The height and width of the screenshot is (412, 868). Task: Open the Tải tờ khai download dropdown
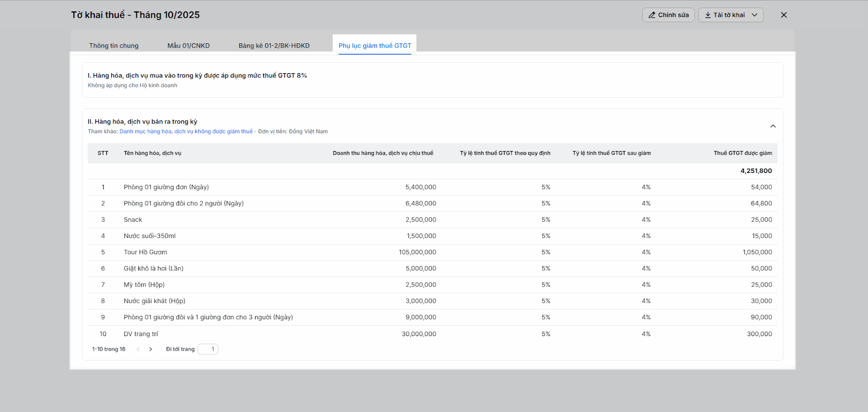pyautogui.click(x=730, y=15)
